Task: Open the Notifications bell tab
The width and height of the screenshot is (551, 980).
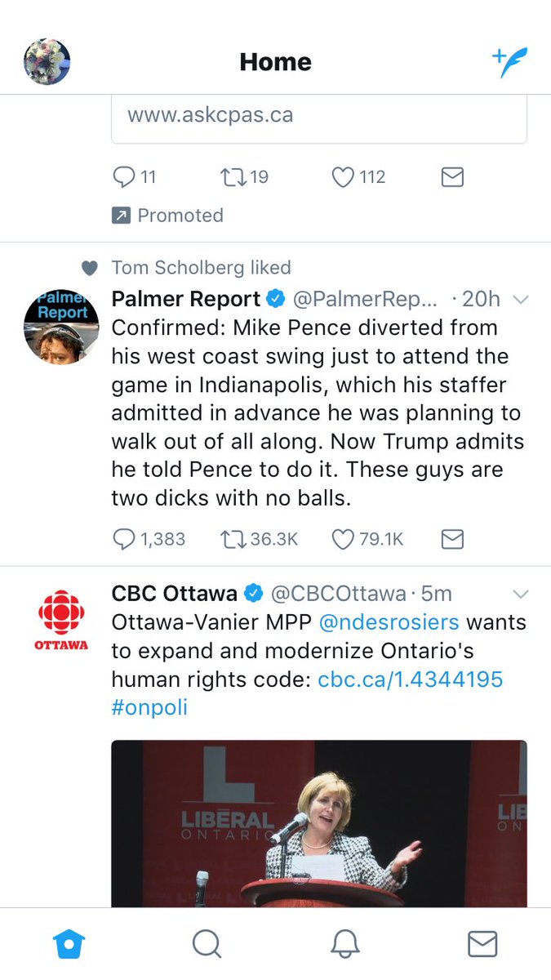Action: [344, 944]
